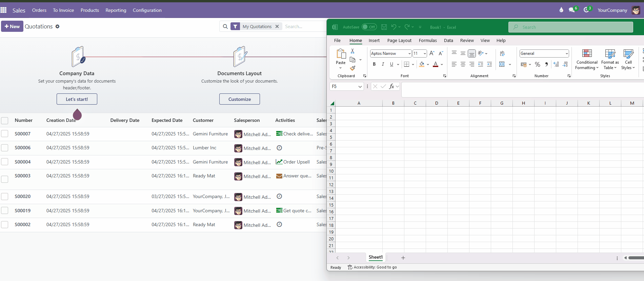Viewport: 644px width, 281px height.
Task: Check the checkbox for quotation S00003
Action: pyautogui.click(x=5, y=179)
